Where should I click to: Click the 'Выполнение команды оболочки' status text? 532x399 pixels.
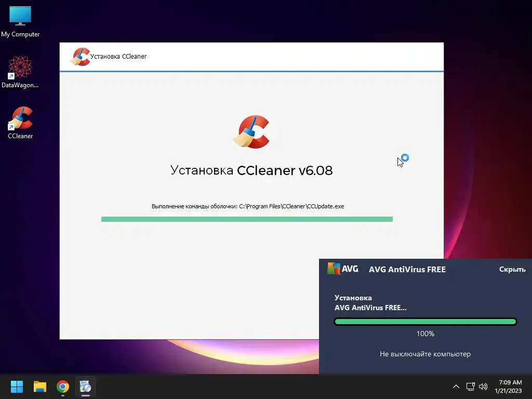(248, 206)
